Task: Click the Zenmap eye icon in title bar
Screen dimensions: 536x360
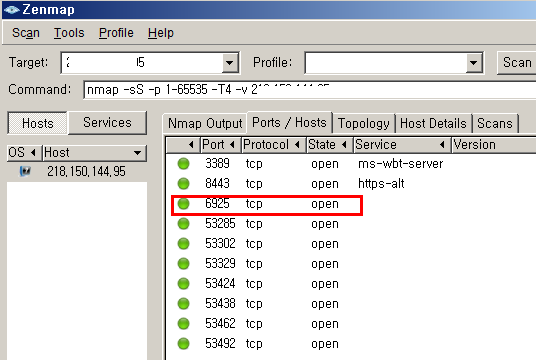Action: coord(12,9)
